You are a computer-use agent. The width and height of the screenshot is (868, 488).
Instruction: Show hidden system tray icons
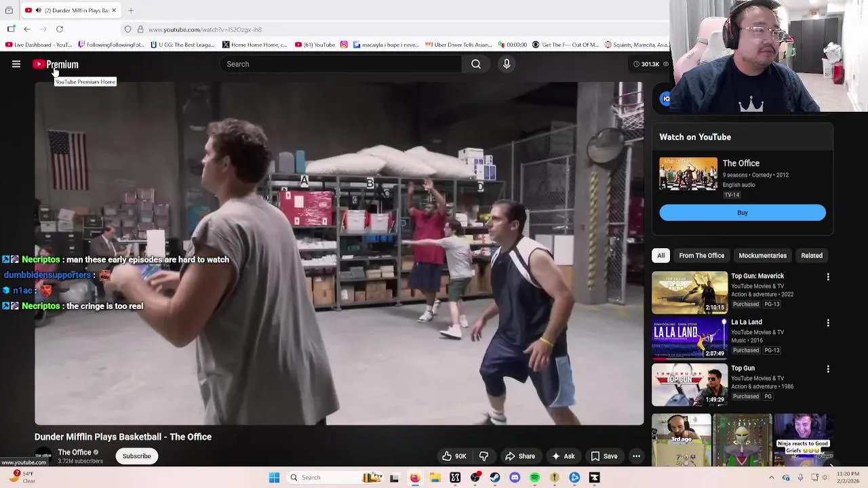pyautogui.click(x=771, y=478)
